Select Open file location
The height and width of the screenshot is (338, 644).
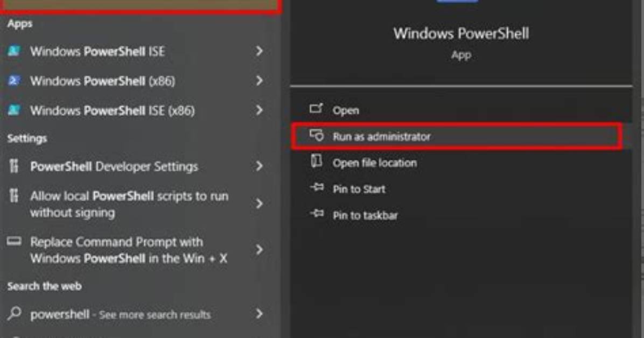[461, 163]
